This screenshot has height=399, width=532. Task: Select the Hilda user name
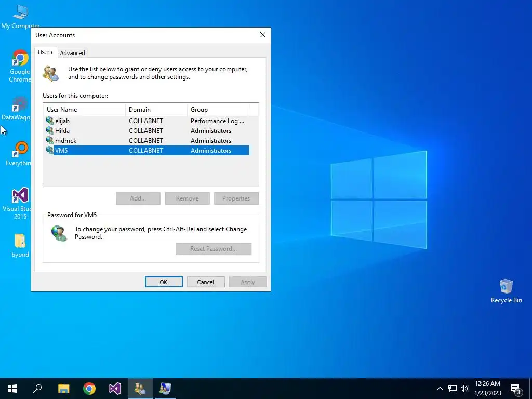click(62, 130)
